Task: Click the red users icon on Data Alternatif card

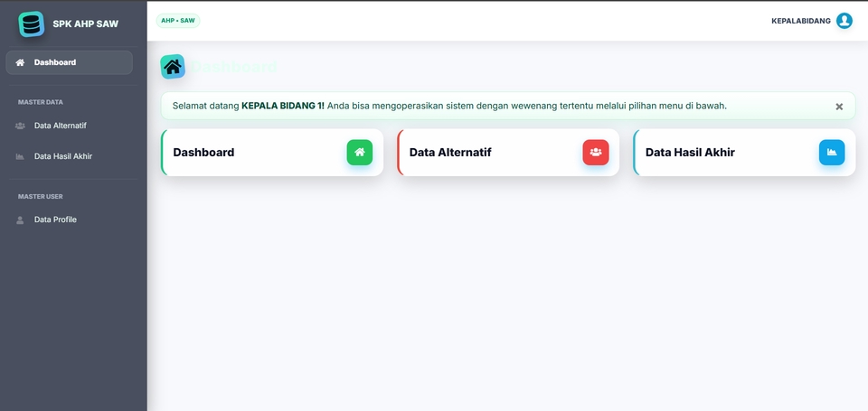Action: click(595, 152)
